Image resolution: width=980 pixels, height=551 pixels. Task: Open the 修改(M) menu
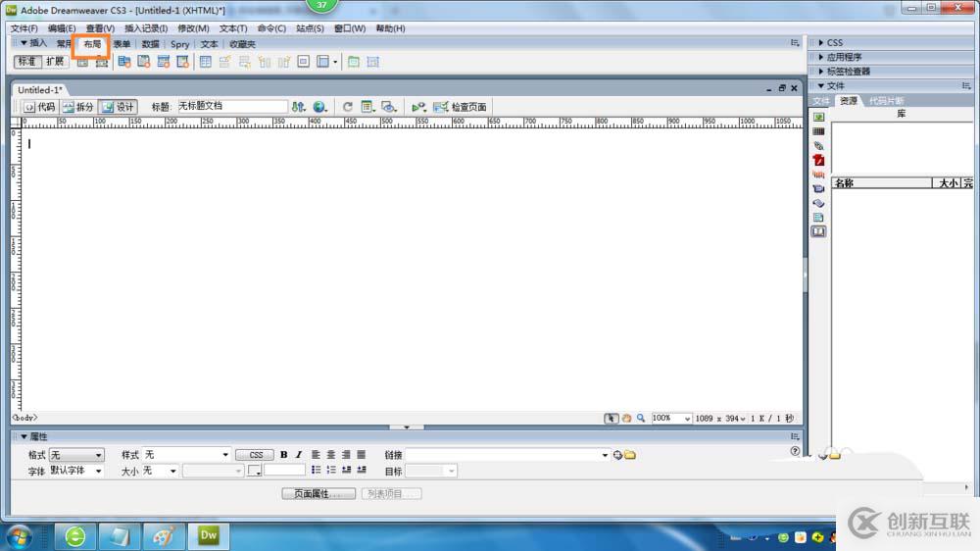(x=193, y=28)
